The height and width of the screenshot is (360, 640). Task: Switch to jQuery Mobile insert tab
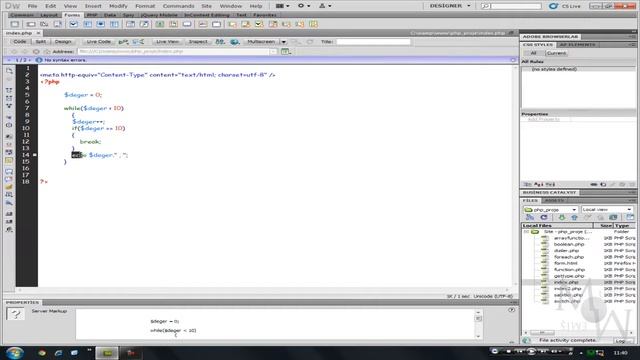point(159,15)
